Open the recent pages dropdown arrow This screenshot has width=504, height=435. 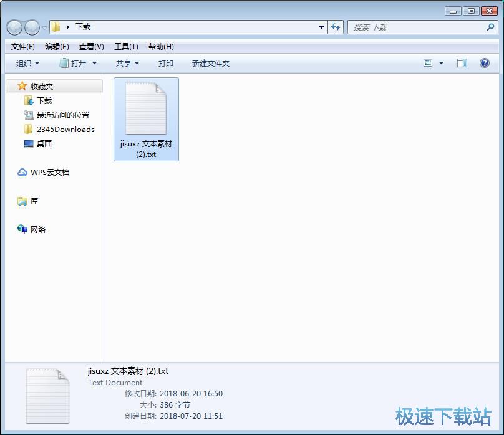(45, 27)
